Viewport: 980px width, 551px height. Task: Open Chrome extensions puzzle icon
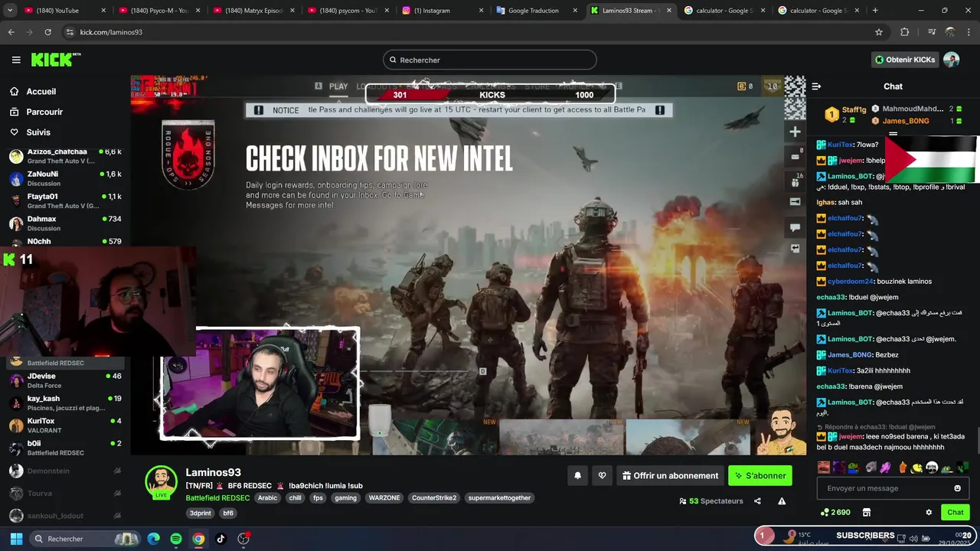pyautogui.click(x=904, y=32)
